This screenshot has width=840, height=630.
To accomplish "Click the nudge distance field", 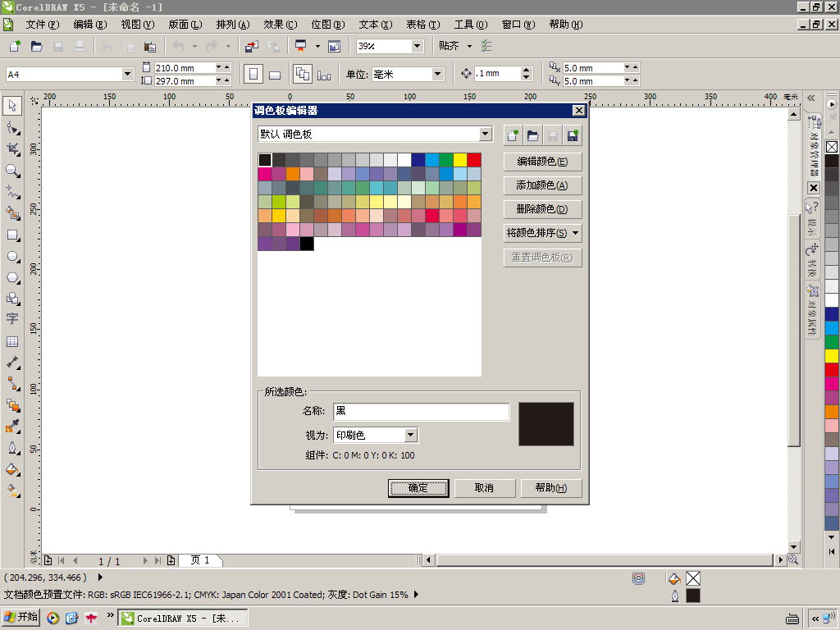I will pos(497,73).
